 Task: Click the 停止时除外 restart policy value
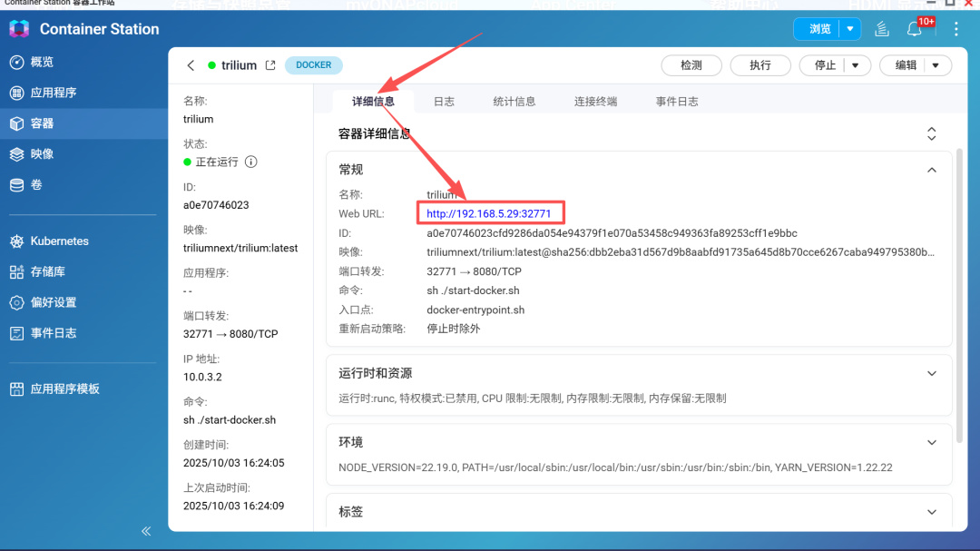(453, 329)
